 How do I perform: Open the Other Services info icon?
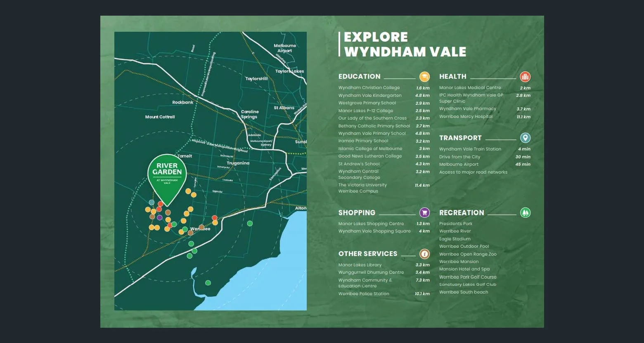tap(424, 254)
